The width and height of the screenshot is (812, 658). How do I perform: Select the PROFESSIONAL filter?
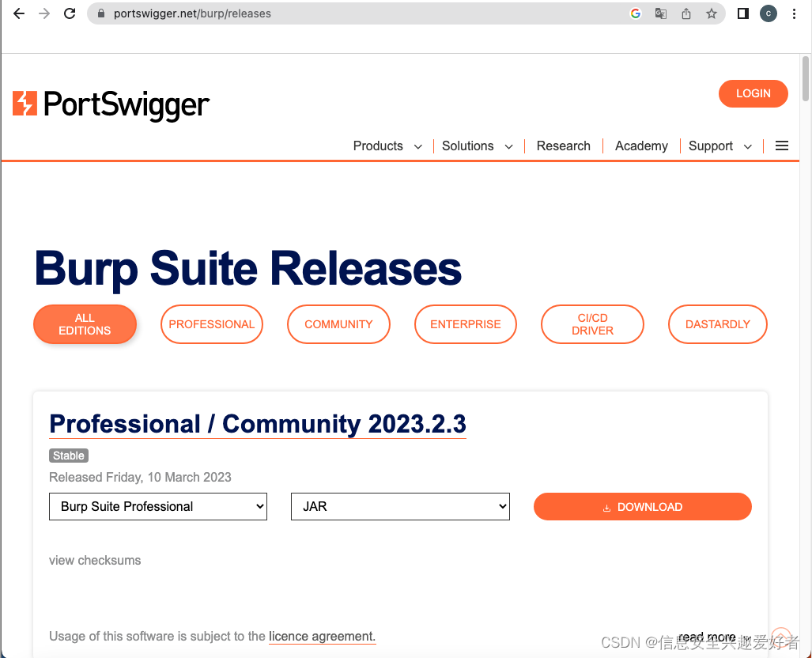coord(212,324)
